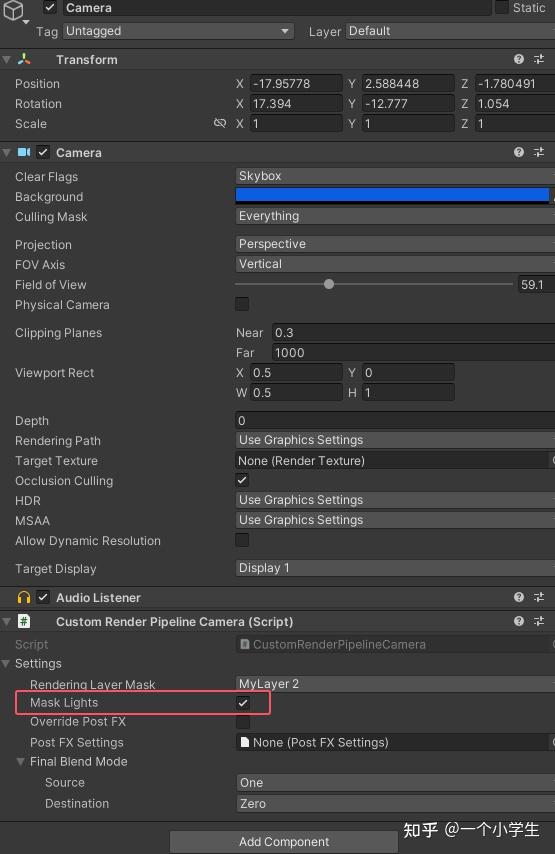Open Camera component help reference
This screenshot has height=854, width=555.
(519, 152)
